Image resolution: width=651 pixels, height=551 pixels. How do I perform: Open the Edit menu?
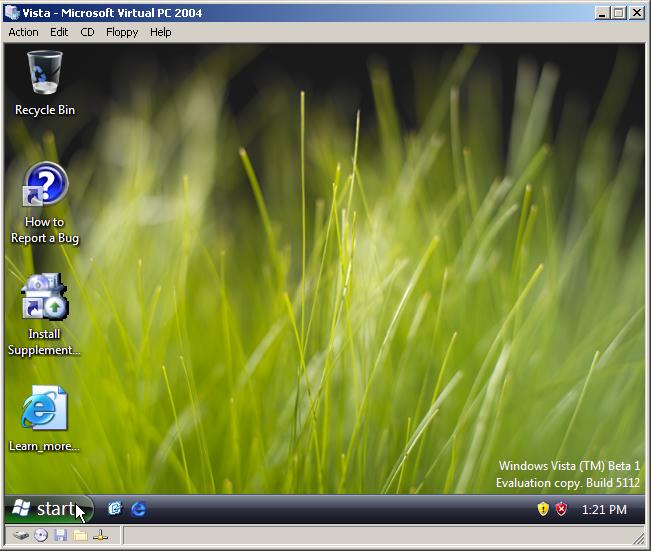(x=59, y=32)
